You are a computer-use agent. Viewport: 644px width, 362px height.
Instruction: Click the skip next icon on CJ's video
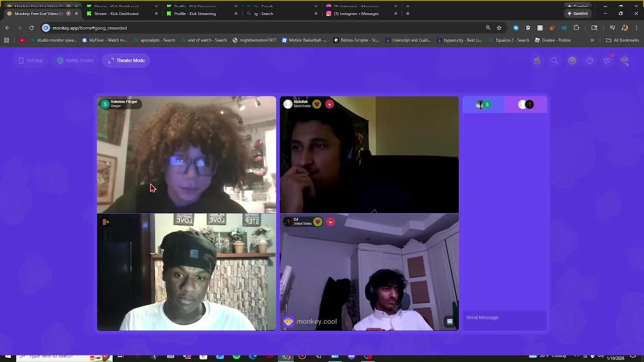[450, 322]
